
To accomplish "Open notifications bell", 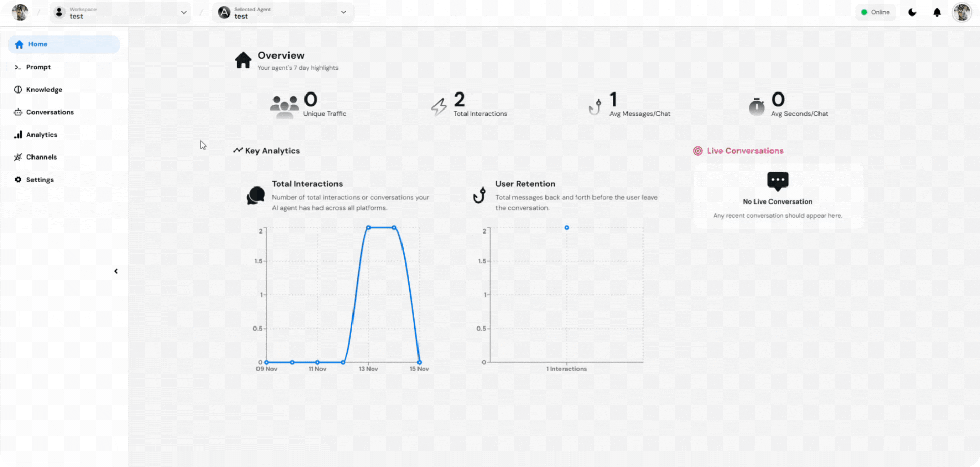I will click(x=937, y=12).
